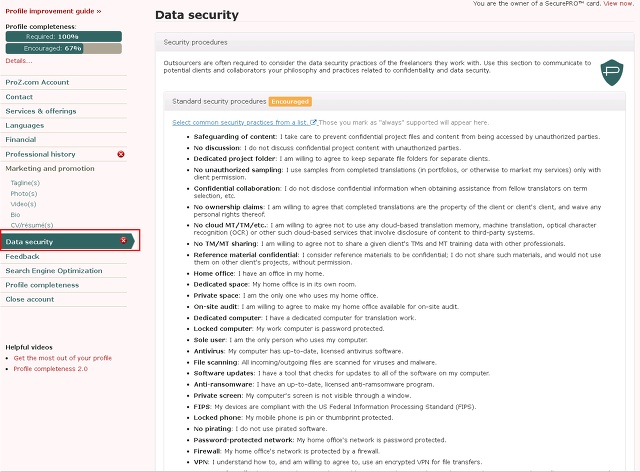Click the No pirating entry

pyautogui.click(x=260, y=429)
